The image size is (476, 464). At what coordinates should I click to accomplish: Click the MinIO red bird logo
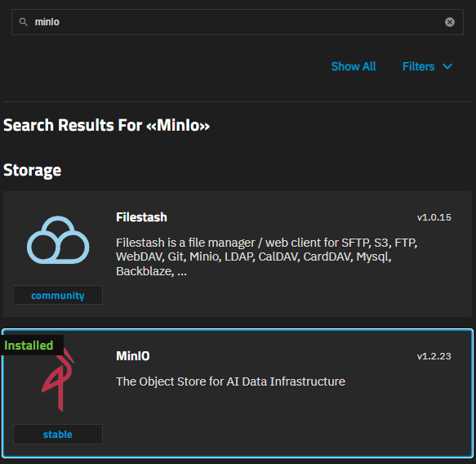pos(58,380)
